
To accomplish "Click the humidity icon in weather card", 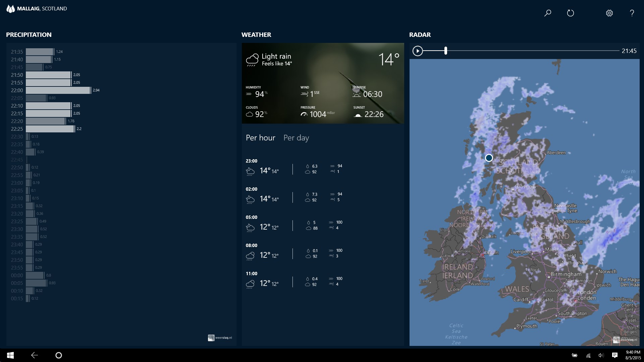I will (x=249, y=94).
